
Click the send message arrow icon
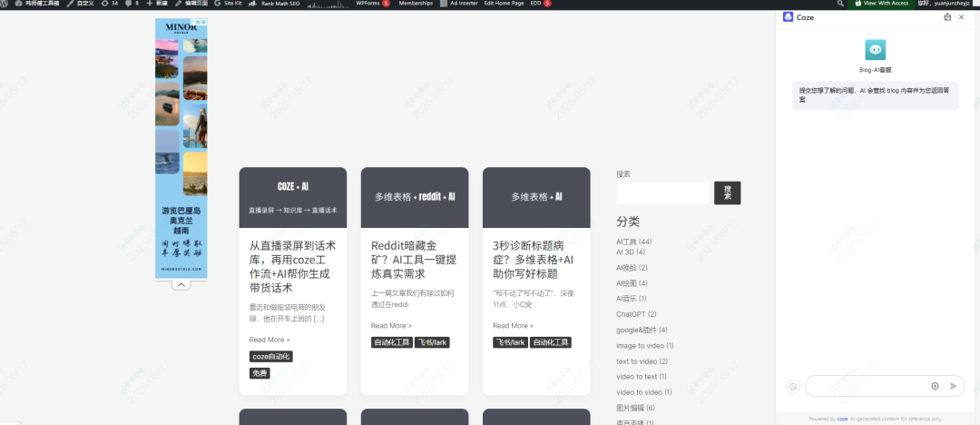953,386
